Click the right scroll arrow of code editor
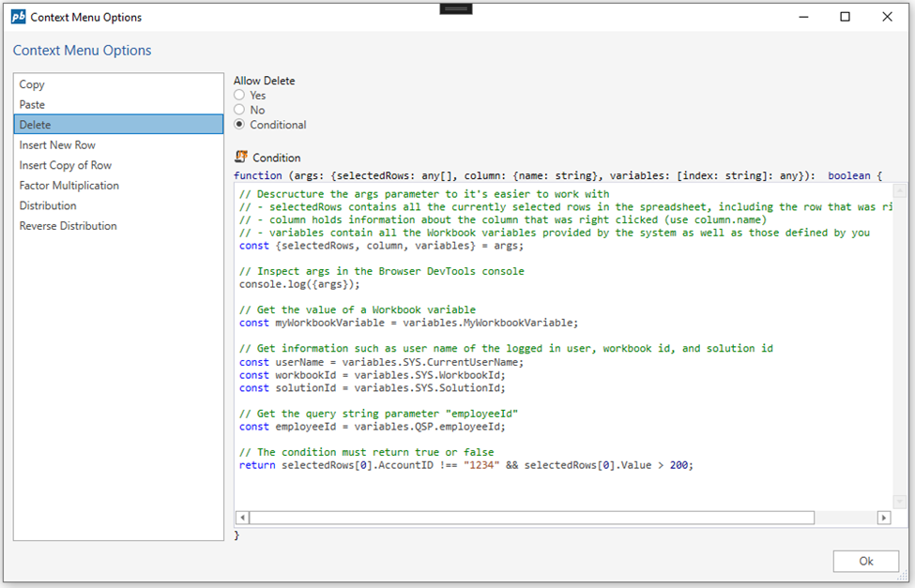This screenshot has height=588, width=915. [x=883, y=518]
